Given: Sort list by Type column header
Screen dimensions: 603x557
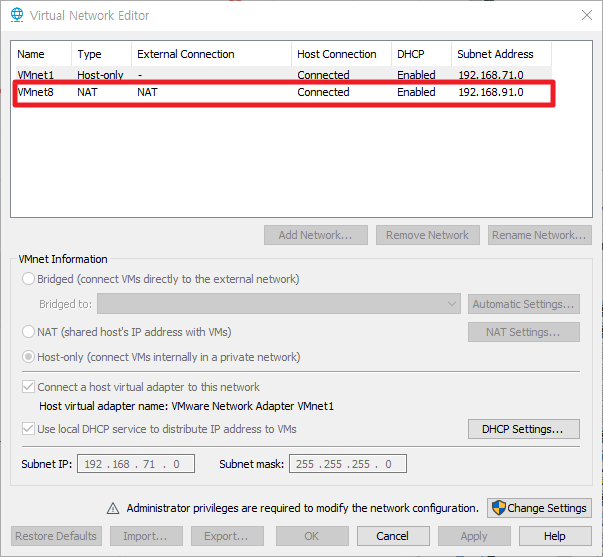Looking at the screenshot, I should [x=101, y=54].
